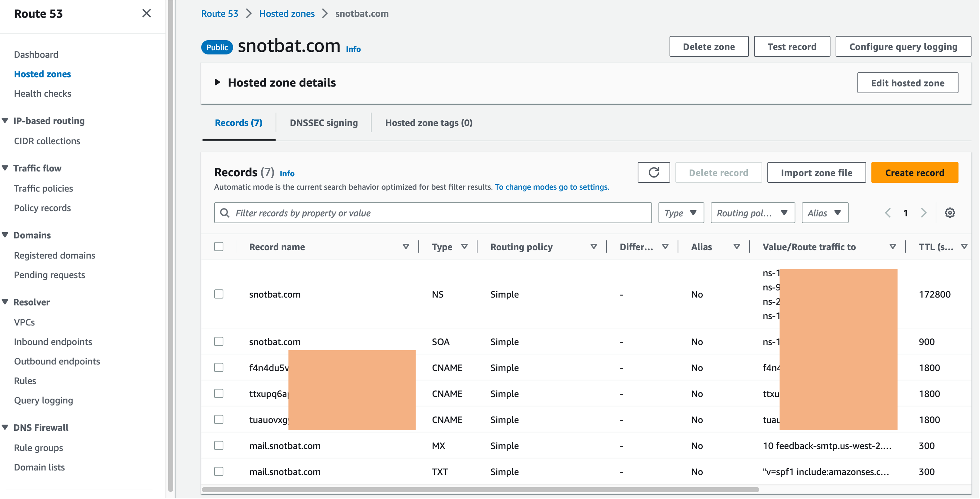
Task: Open Hosted zones breadcrumb link
Action: [287, 14]
